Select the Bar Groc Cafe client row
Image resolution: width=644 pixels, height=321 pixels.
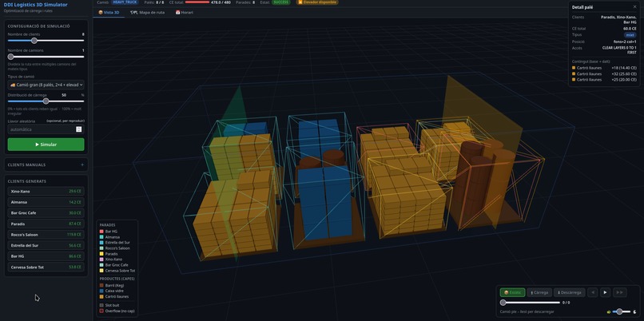46,213
